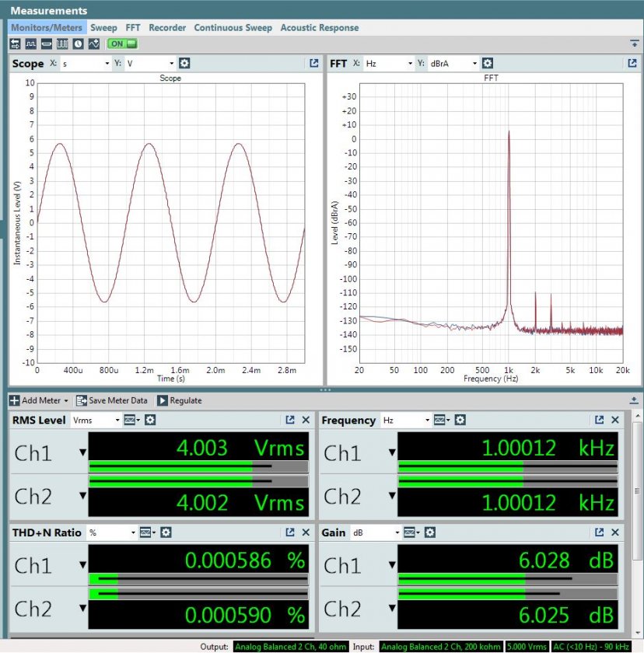Open Frequency meter settings gear

460,421
